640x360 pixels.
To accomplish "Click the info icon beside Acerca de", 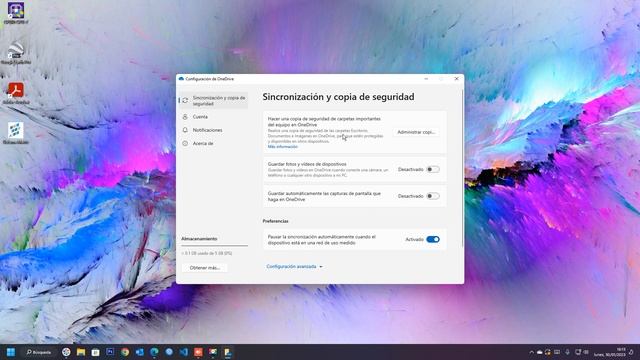I will 185,143.
